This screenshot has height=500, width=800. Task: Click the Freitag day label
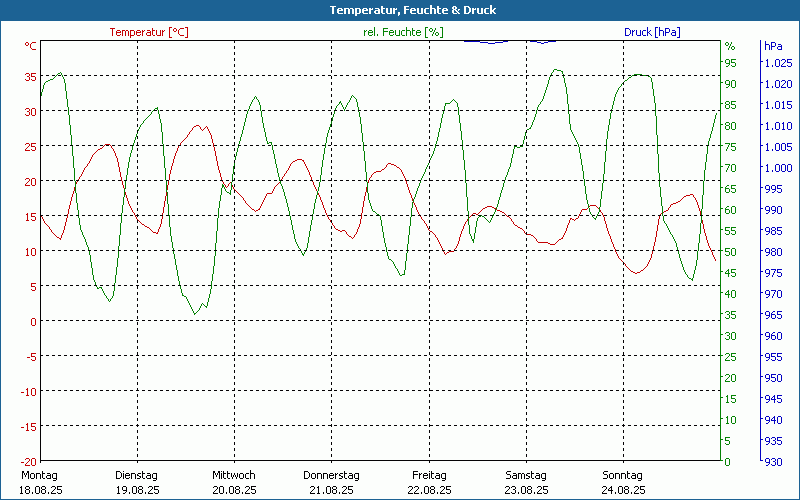pyautogui.click(x=429, y=475)
